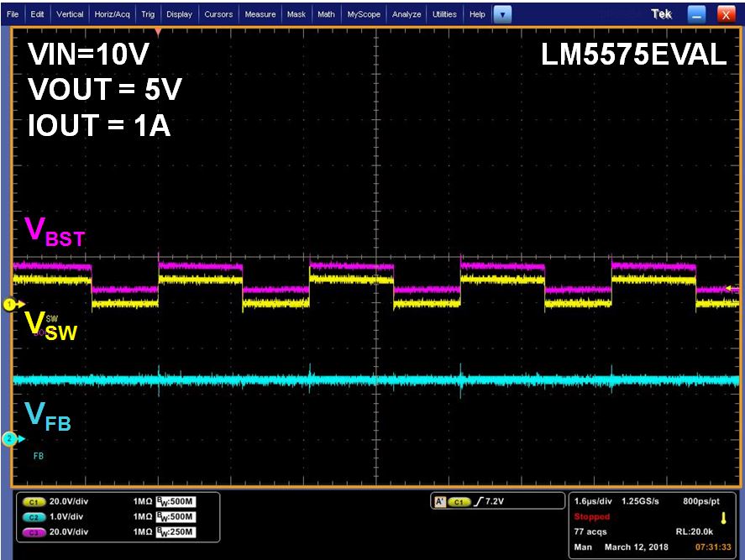
Task: Select the C1 channel badge in readout
Action: pos(34,501)
